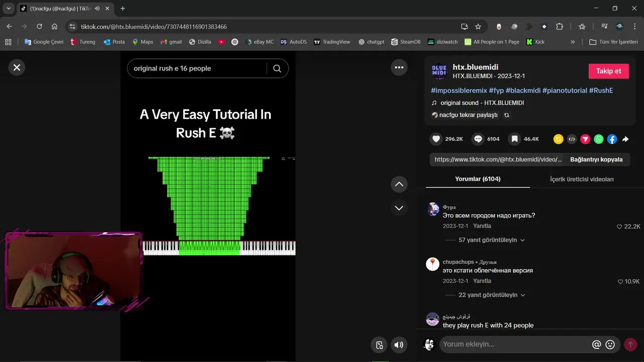The height and width of the screenshot is (362, 644).
Task: Post the comment with the red arrow button
Action: click(x=630, y=344)
